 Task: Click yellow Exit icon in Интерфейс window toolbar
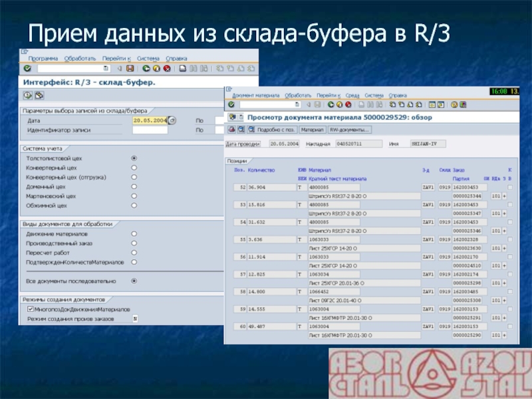click(156, 68)
